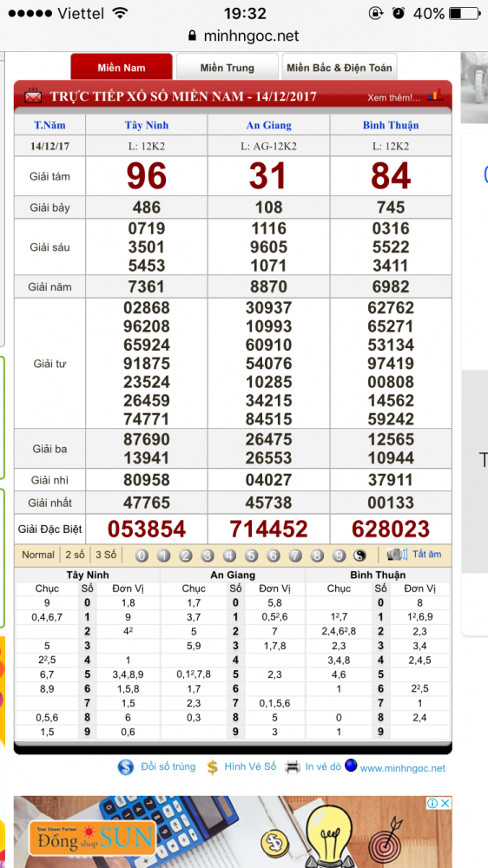Tap the Wi-Fi status icon
The width and height of the screenshot is (488, 868).
[x=119, y=13]
